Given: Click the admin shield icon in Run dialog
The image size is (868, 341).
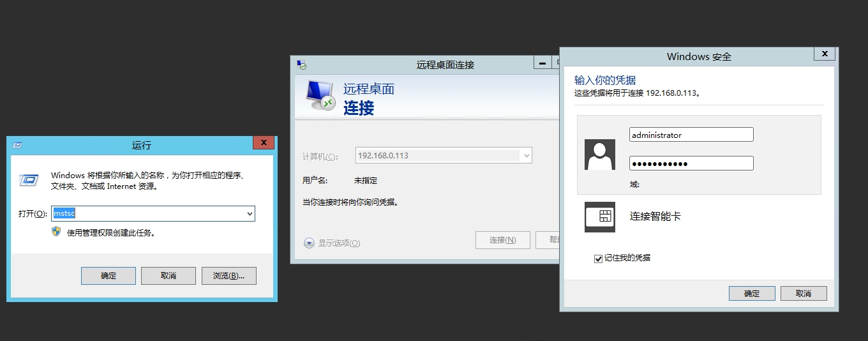Looking at the screenshot, I should click(x=56, y=232).
